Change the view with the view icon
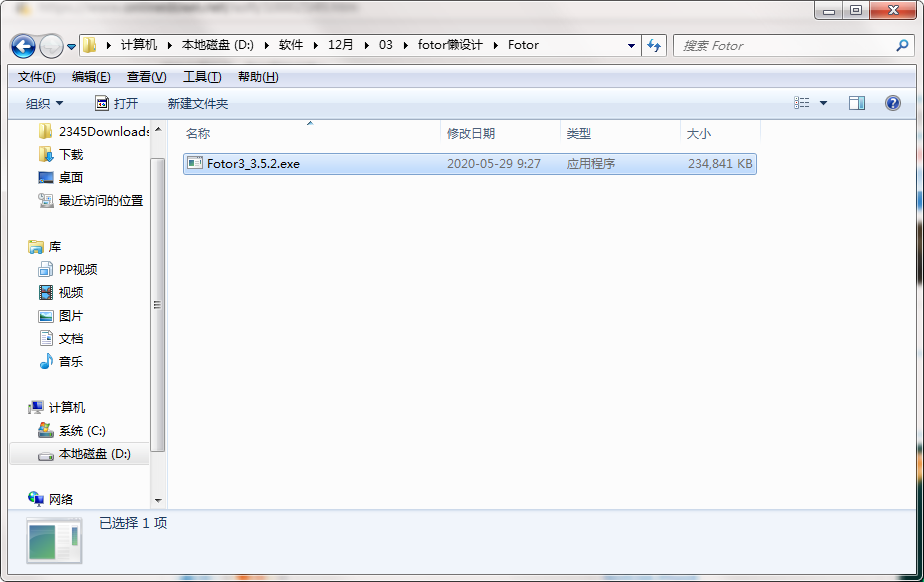 pos(801,103)
